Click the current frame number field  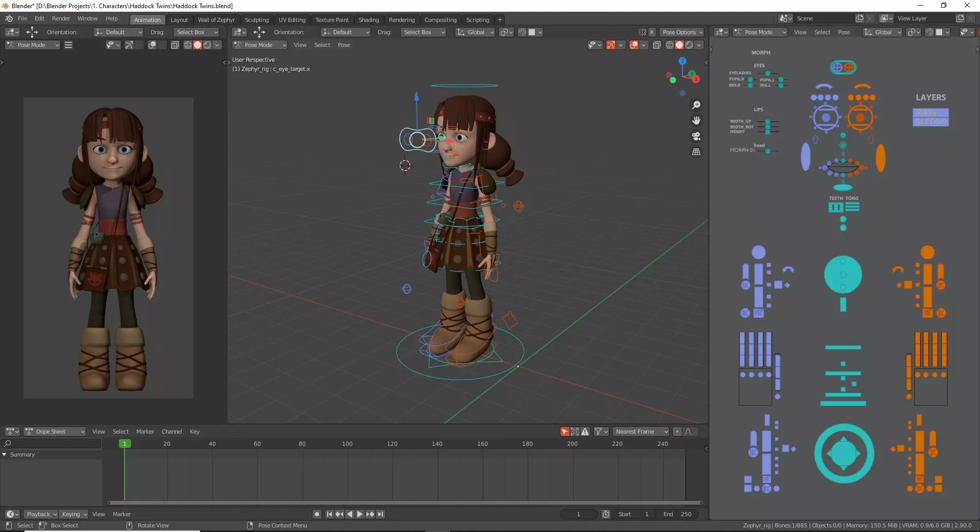pyautogui.click(x=578, y=514)
